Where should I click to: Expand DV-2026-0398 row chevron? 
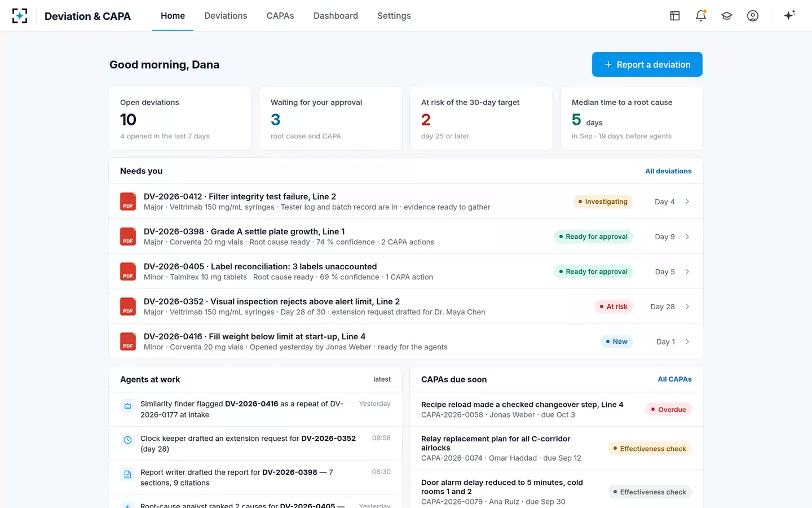687,237
